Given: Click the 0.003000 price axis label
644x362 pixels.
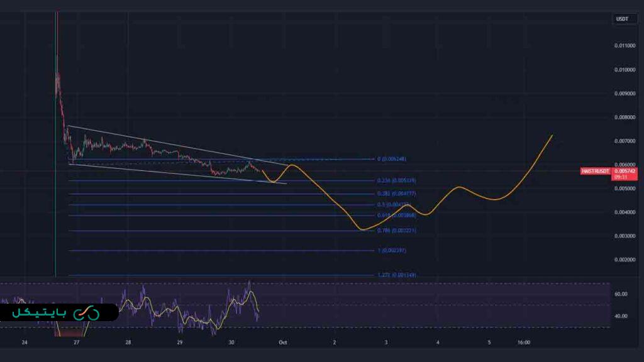Looking at the screenshot, I should 625,236.
